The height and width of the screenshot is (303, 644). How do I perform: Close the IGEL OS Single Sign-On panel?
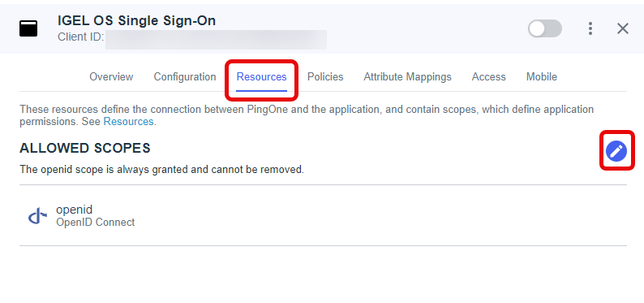pyautogui.click(x=623, y=28)
